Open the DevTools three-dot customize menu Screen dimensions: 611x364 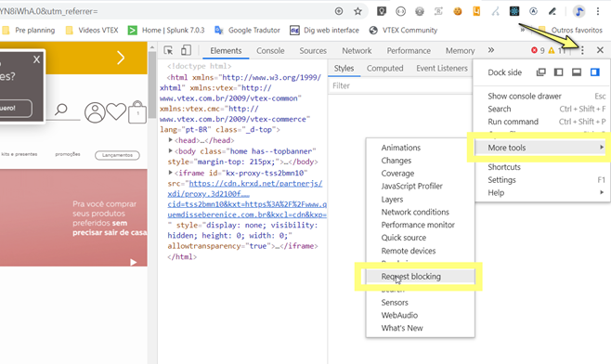[x=582, y=50]
